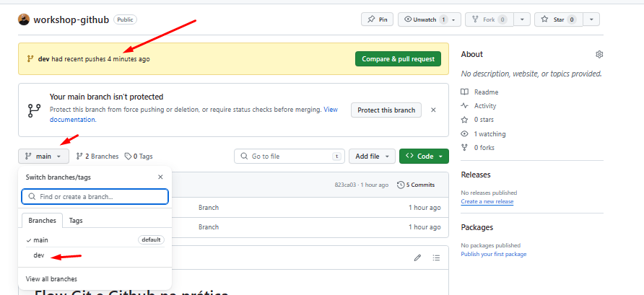The image size is (644, 295).
Task: Open the About settings gear
Action: [x=599, y=55]
